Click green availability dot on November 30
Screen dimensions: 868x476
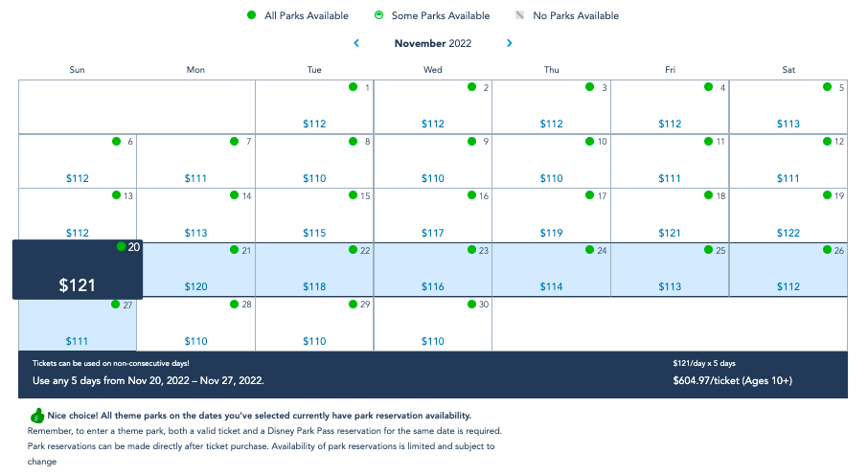coord(472,305)
